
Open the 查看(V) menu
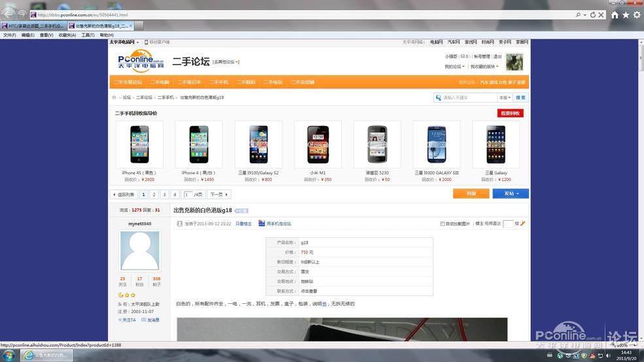[46, 35]
